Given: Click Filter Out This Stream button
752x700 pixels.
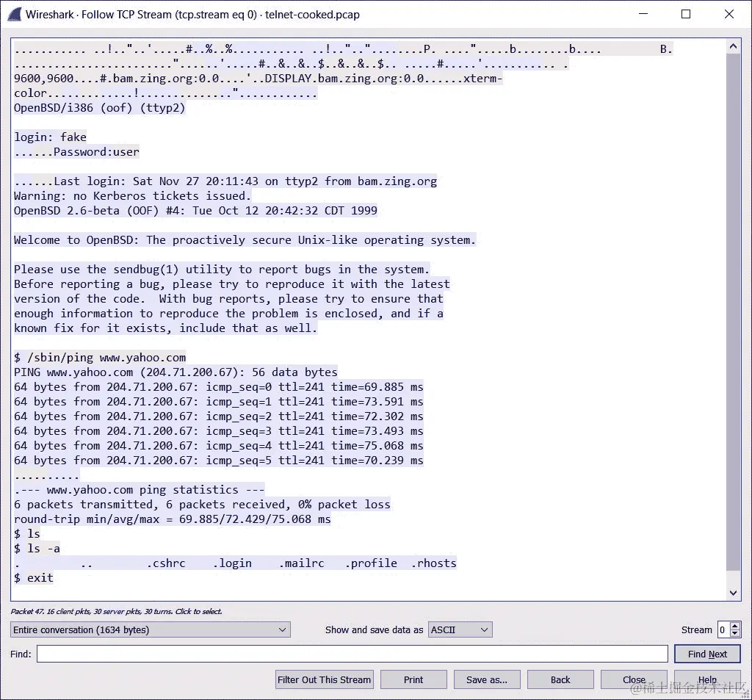Looking at the screenshot, I should click(324, 679).
